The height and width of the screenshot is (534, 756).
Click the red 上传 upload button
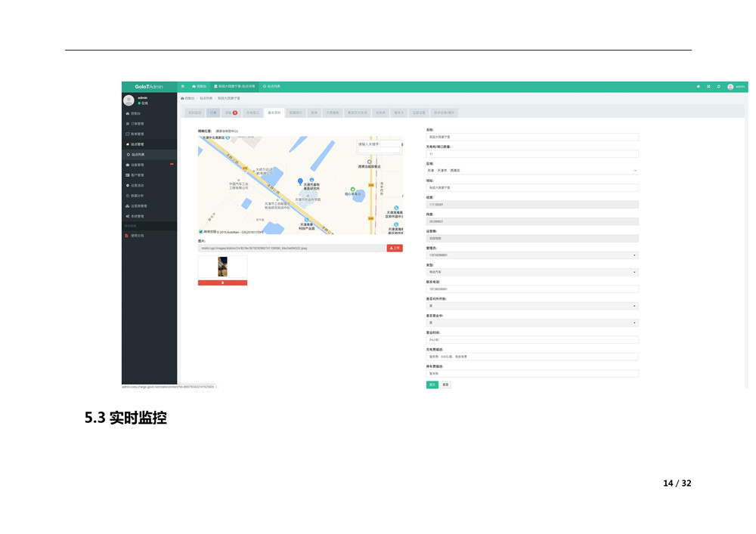click(x=395, y=248)
